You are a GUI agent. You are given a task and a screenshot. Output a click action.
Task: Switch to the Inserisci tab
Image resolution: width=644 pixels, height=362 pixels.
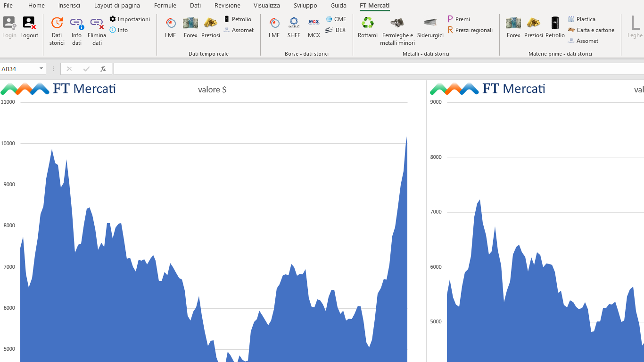(x=69, y=6)
